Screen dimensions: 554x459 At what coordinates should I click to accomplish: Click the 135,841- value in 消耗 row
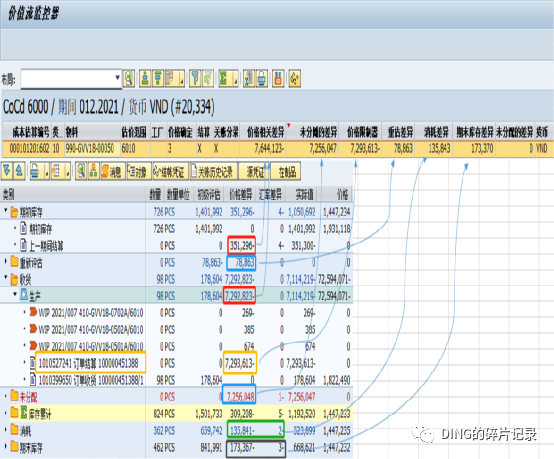[x=242, y=431]
